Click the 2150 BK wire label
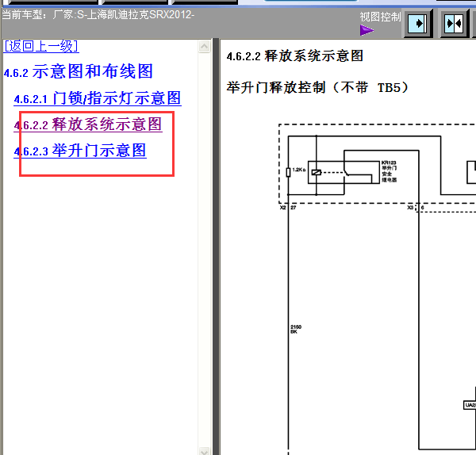Image resolution: width=476 pixels, height=455 pixels. (x=296, y=329)
